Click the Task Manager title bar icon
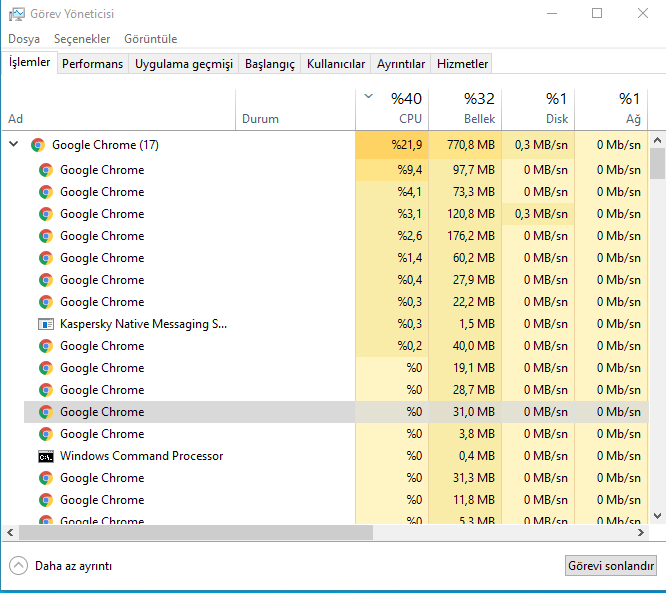 point(17,14)
